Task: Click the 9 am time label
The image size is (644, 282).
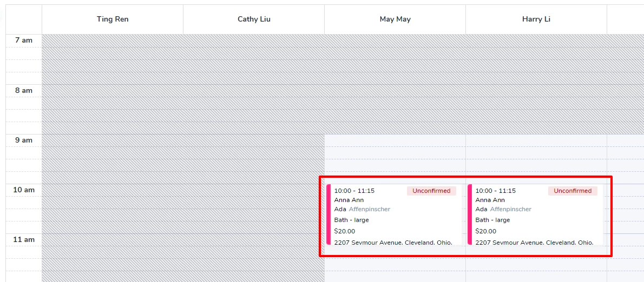Action: click(23, 140)
